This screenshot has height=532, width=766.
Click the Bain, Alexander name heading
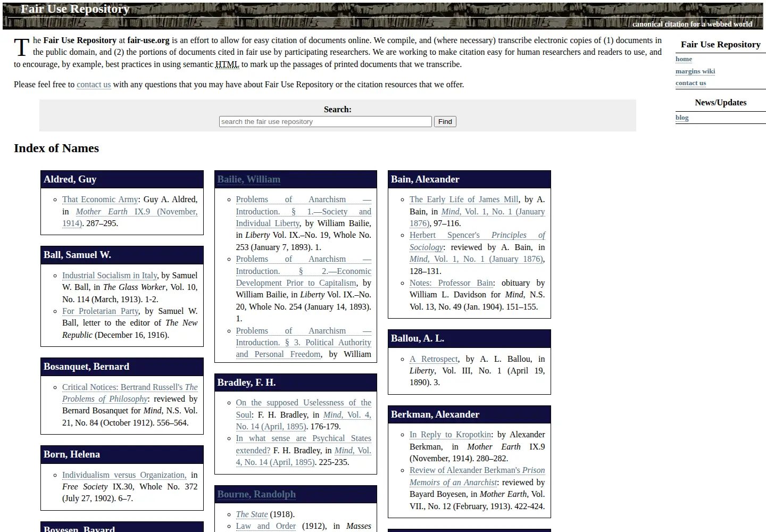click(x=425, y=179)
